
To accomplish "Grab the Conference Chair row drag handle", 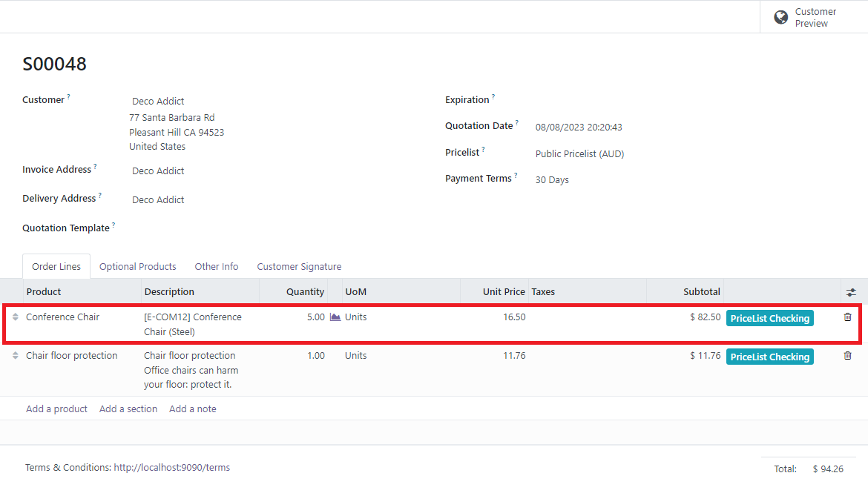I will (16, 317).
